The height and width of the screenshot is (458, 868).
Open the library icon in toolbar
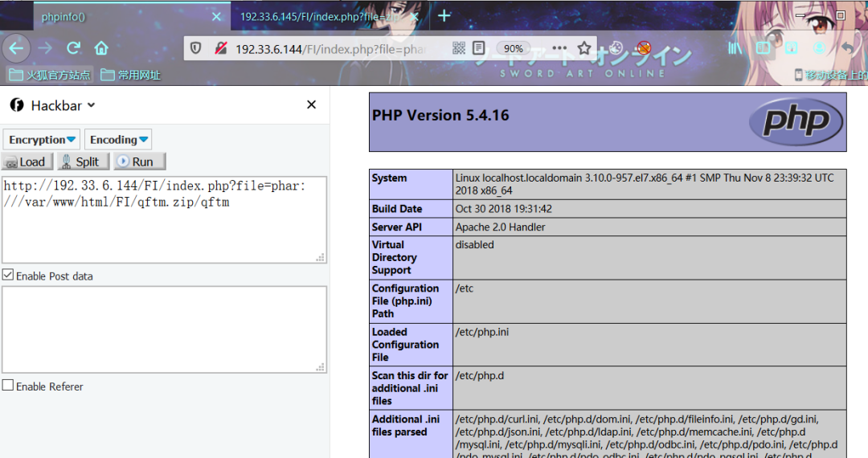coord(735,48)
